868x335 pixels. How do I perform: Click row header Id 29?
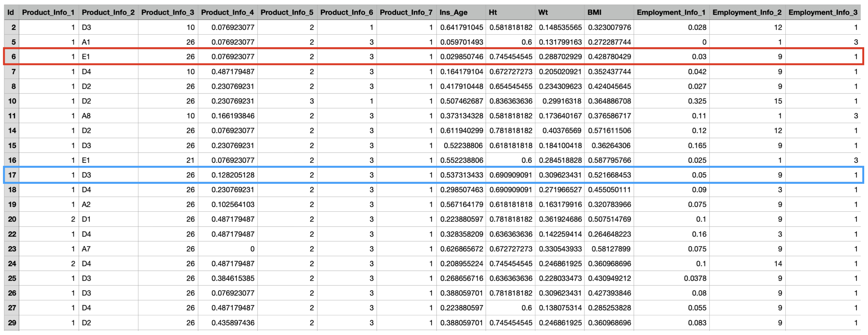coord(11,323)
